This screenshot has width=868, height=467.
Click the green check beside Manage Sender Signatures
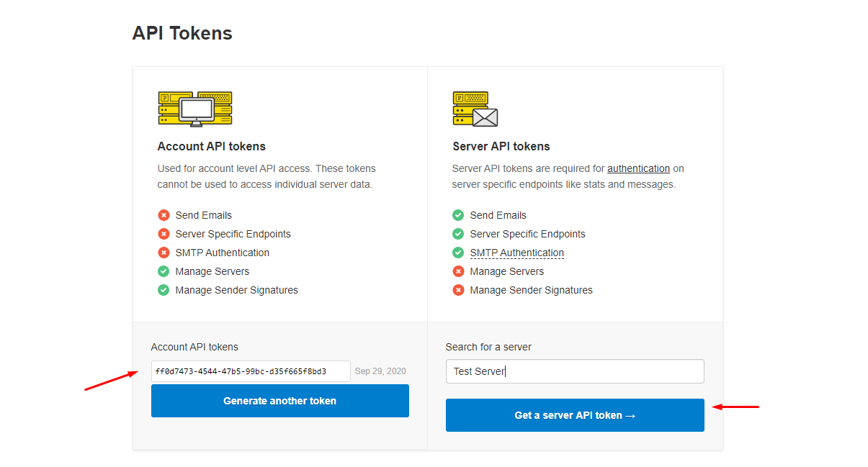coord(163,290)
